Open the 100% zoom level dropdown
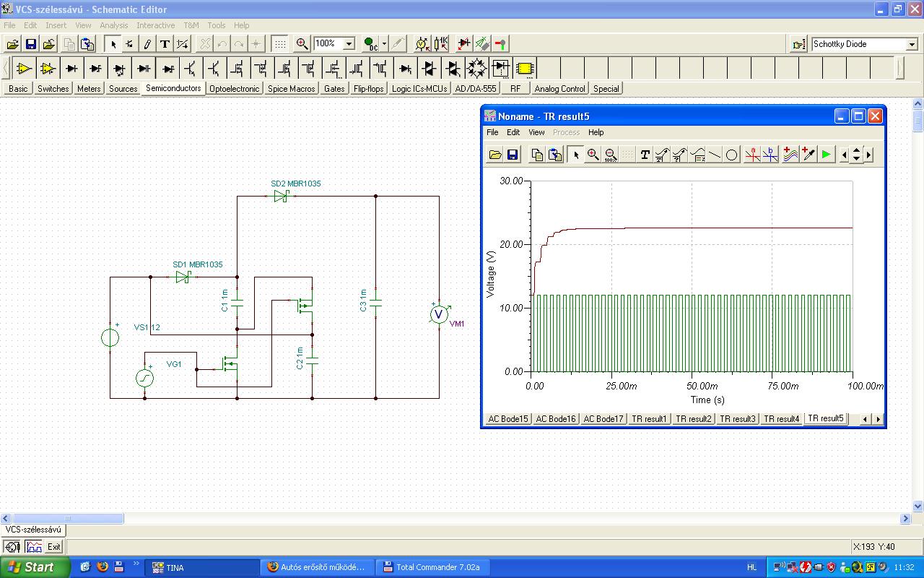This screenshot has width=924, height=578. coord(349,44)
